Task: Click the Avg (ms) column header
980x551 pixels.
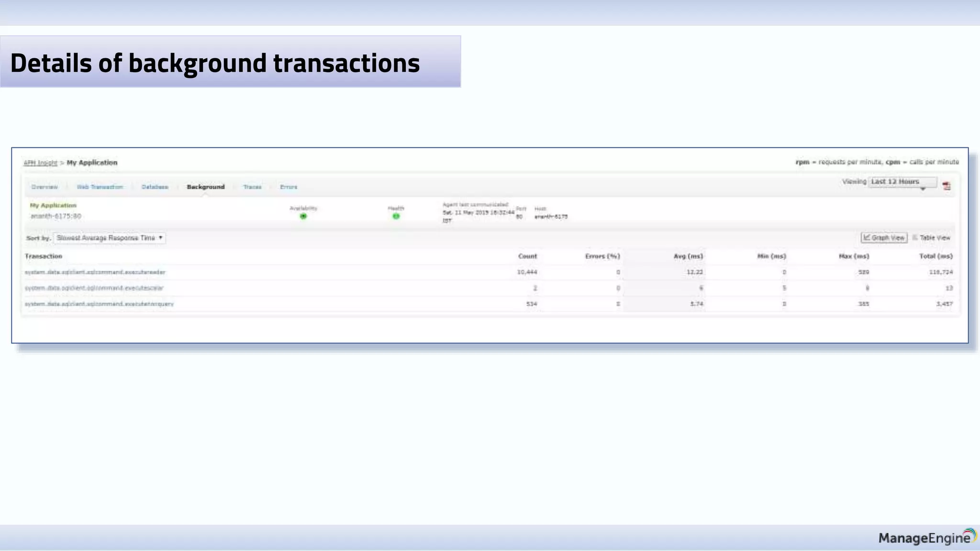Action: coord(688,256)
